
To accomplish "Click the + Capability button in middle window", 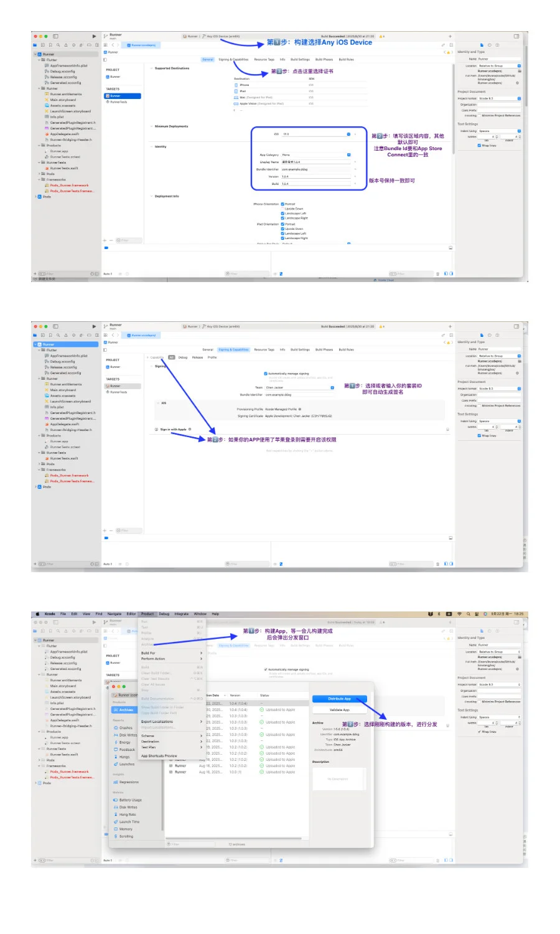I will pos(156,357).
